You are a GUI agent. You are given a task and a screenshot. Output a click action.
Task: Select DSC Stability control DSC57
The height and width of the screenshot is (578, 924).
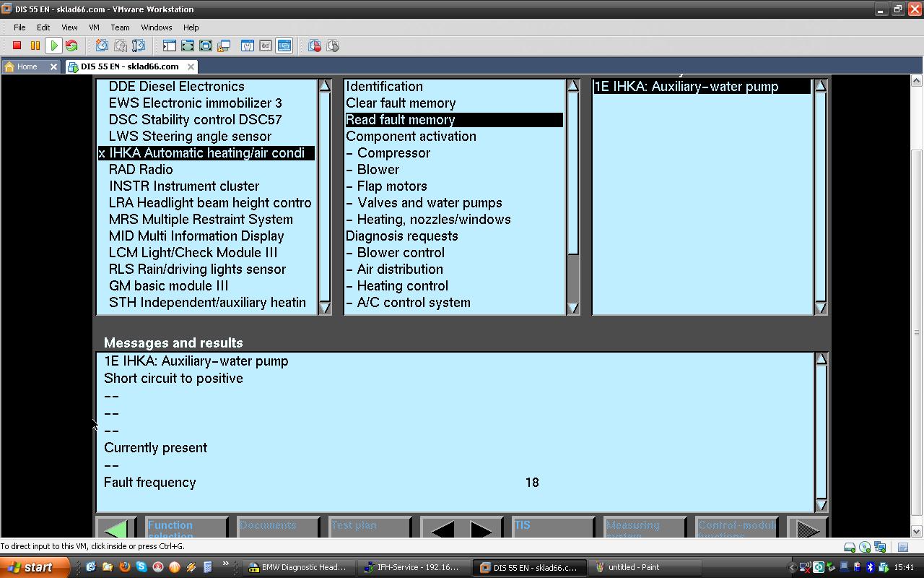(x=206, y=120)
